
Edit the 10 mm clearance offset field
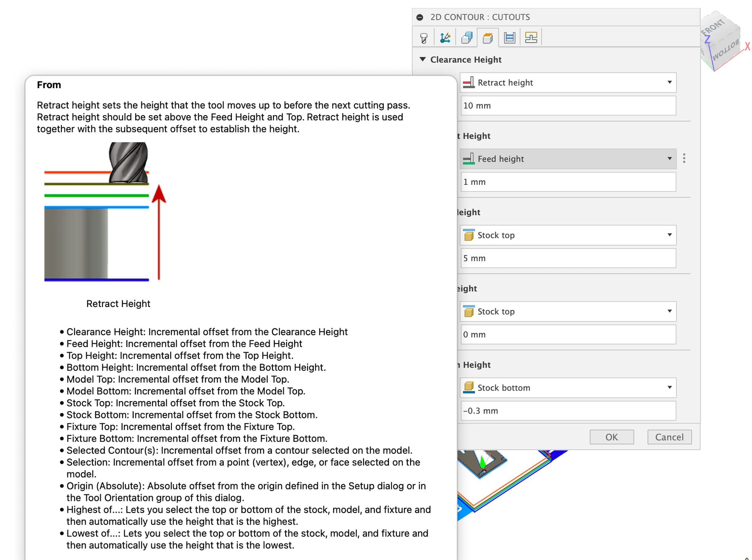[x=568, y=106]
